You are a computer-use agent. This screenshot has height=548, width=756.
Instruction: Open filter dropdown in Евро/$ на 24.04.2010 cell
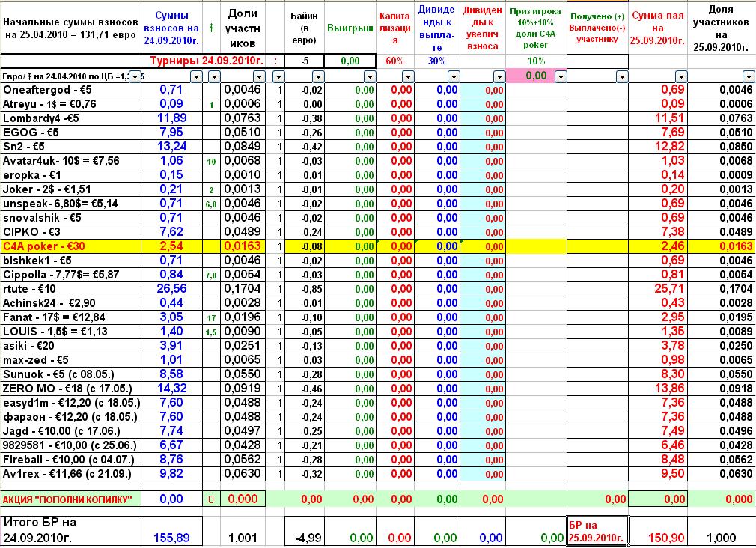coord(135,76)
